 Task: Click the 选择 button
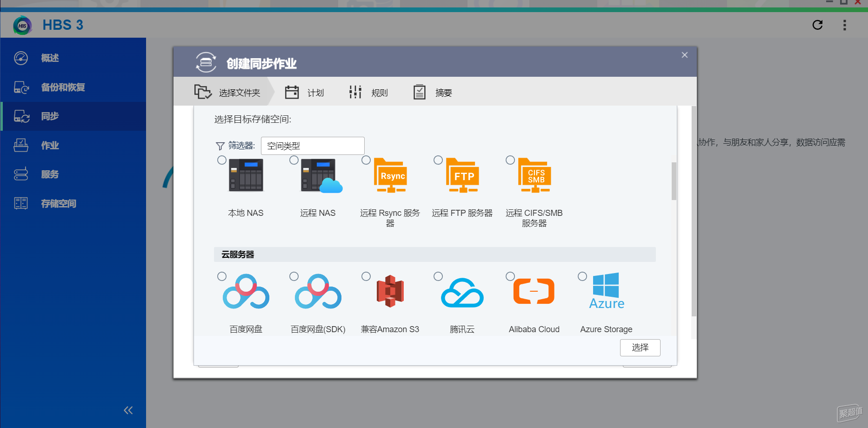click(x=640, y=348)
